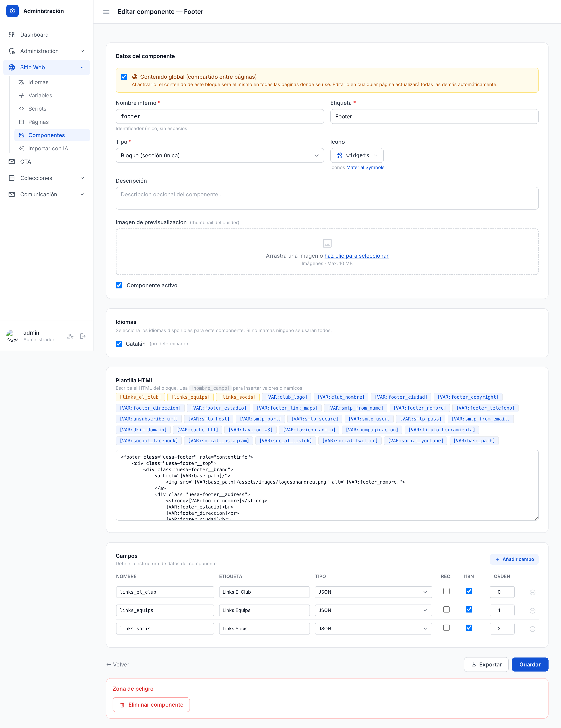The height and width of the screenshot is (728, 561).
Task: Click the image placeholder icon in upload area
Action: coord(327,243)
